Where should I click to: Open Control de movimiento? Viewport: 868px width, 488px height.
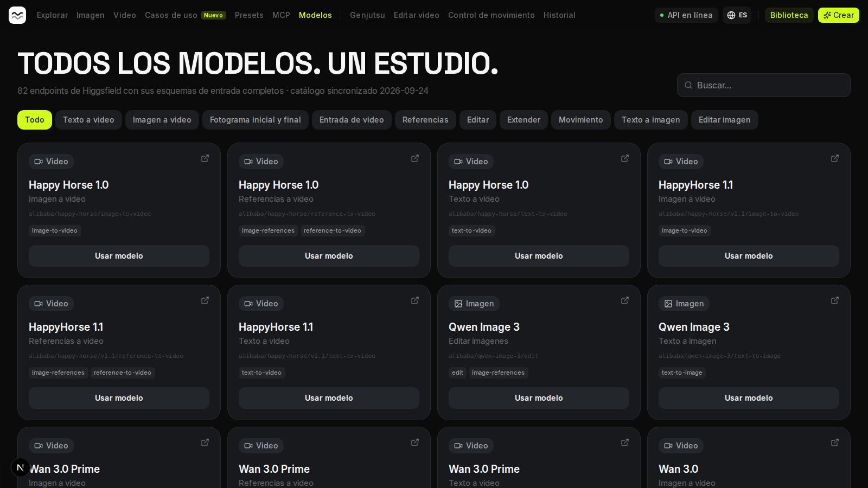(x=492, y=15)
